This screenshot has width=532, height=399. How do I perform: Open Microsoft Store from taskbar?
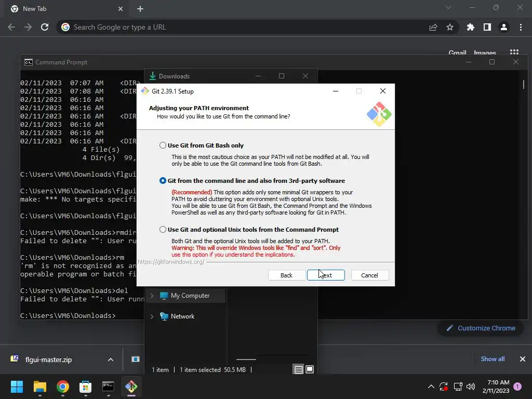[86, 387]
